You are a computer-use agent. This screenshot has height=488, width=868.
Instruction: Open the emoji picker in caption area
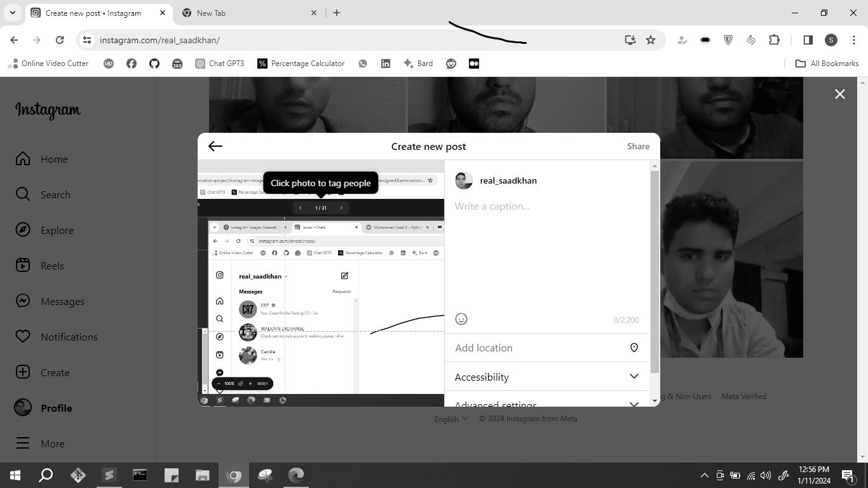click(461, 319)
